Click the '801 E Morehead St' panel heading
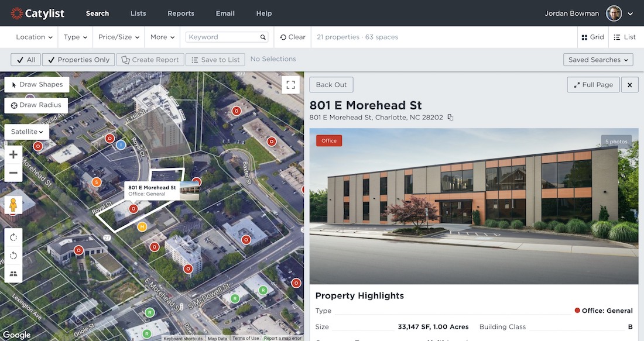This screenshot has height=341, width=644. pos(365,105)
